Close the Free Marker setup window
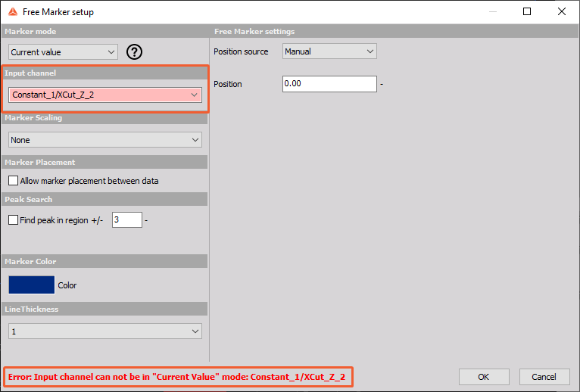This screenshot has height=392, width=580. point(562,12)
